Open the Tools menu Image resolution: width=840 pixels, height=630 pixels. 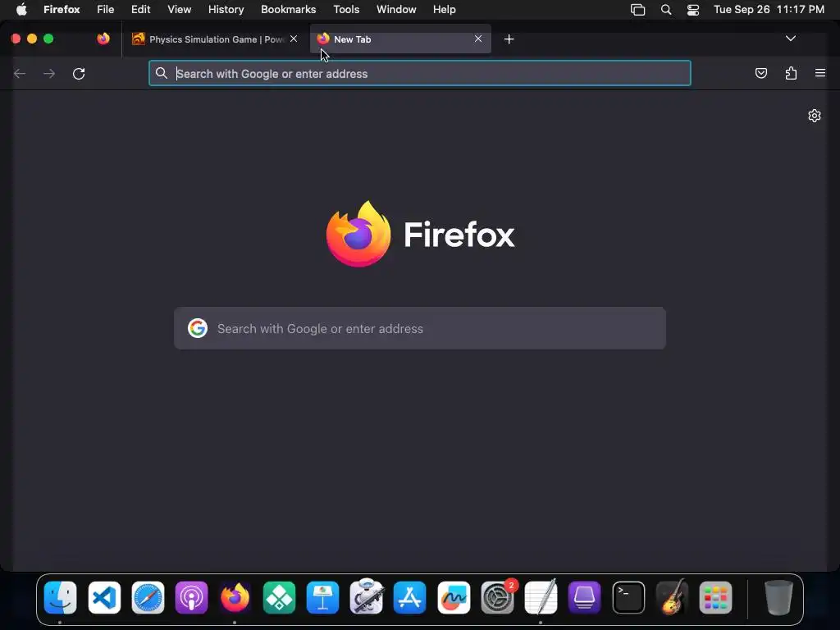point(346,9)
